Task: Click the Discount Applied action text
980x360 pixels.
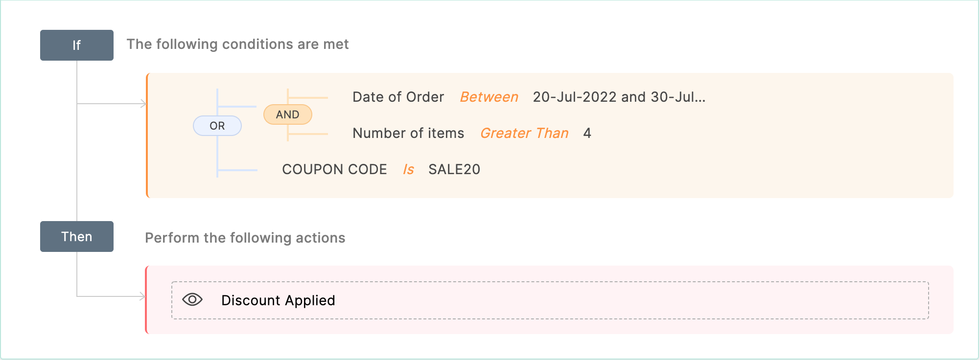Action: (x=278, y=300)
